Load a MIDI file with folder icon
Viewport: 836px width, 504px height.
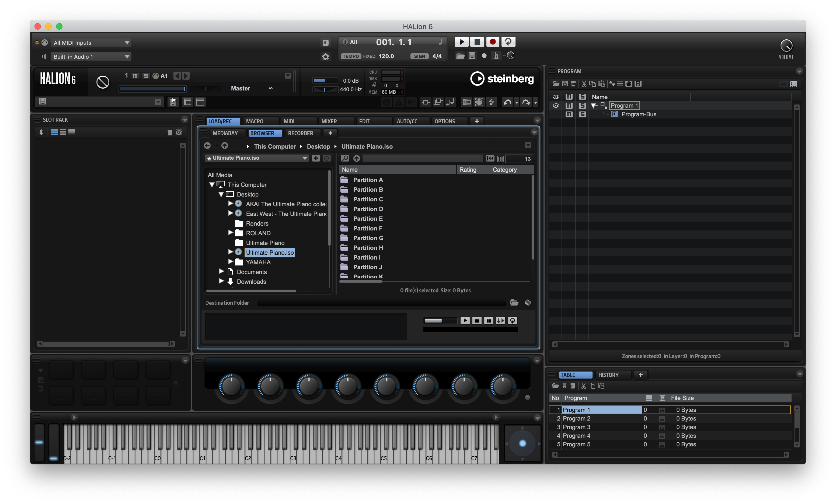point(460,56)
